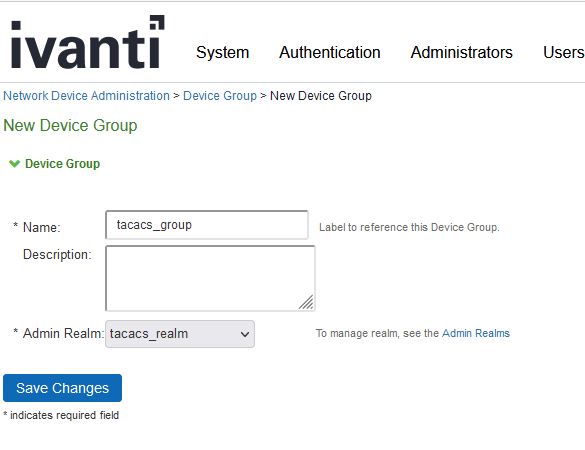Click the Admin Realm field label
Screen dimensions: 585x450
[x=63, y=333]
